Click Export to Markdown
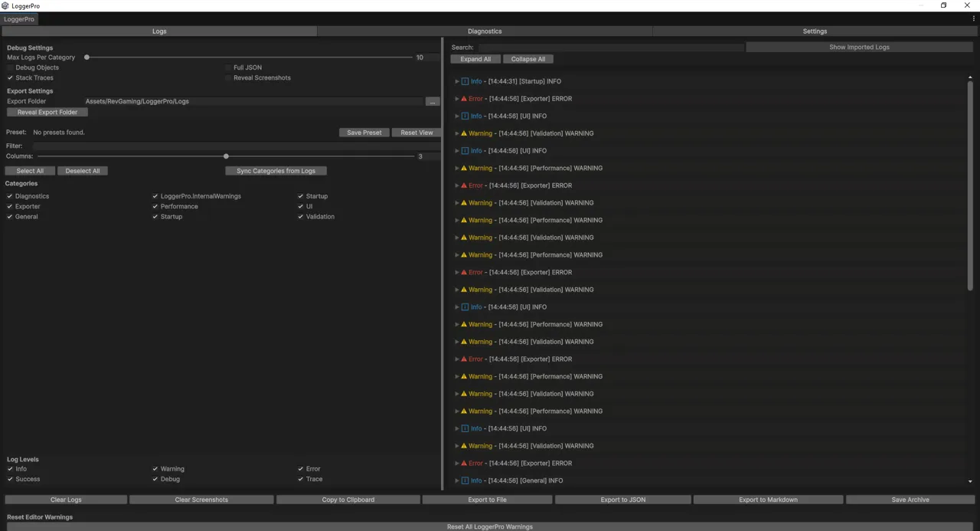The width and height of the screenshot is (980, 531). pyautogui.click(x=768, y=500)
